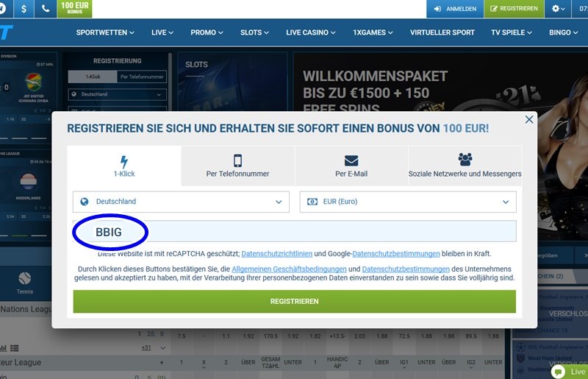Open Google Datenschutzbestimmungen link
Image resolution: width=588 pixels, height=379 pixels.
pyautogui.click(x=396, y=254)
